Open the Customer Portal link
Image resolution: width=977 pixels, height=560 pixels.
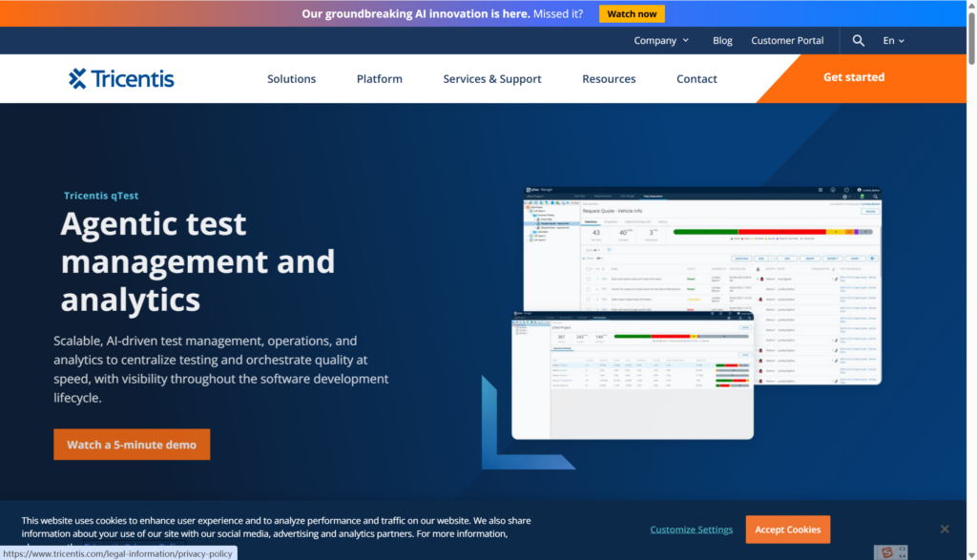click(x=787, y=40)
